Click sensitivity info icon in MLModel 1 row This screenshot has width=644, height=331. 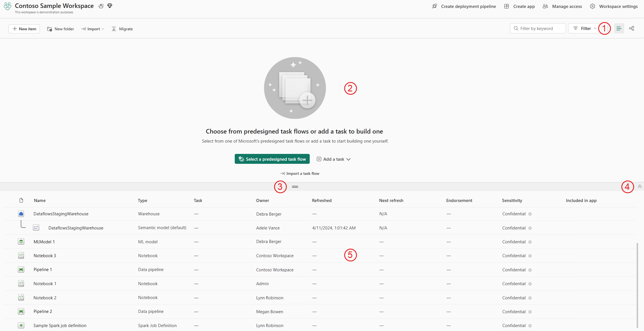tap(530, 242)
